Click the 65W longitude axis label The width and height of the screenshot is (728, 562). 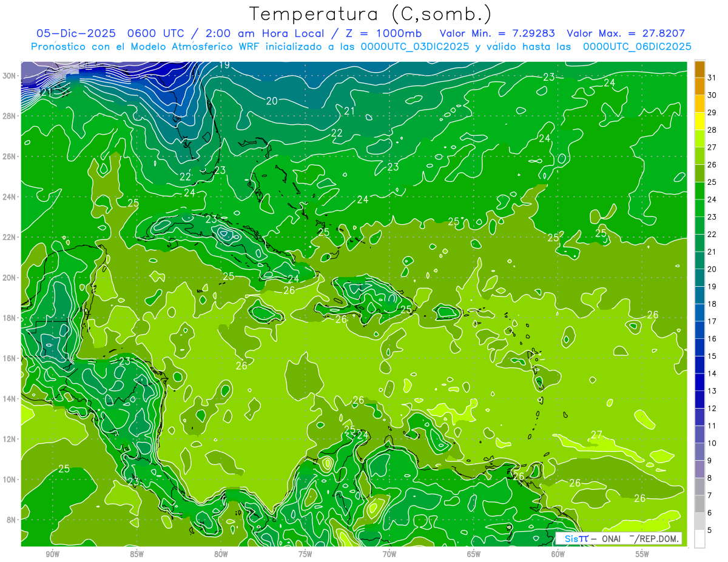[474, 554]
